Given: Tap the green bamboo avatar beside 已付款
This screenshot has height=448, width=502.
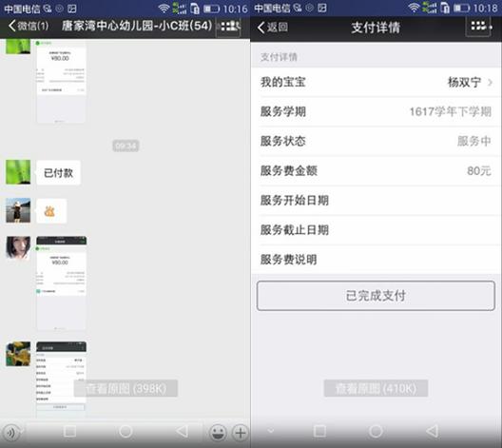Looking at the screenshot, I should [x=18, y=172].
